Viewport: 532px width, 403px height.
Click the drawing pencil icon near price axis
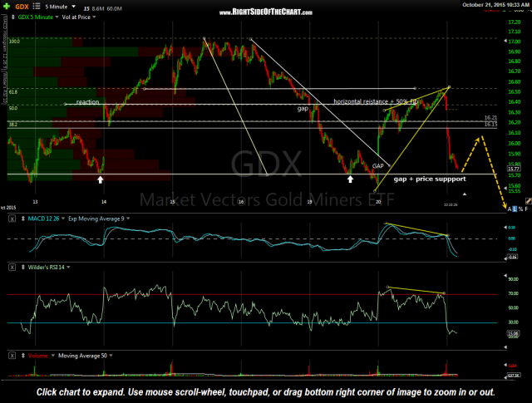click(x=528, y=201)
